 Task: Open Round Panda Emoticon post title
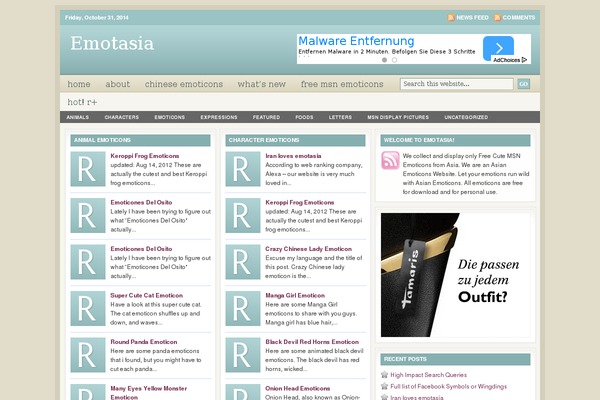coord(144,342)
